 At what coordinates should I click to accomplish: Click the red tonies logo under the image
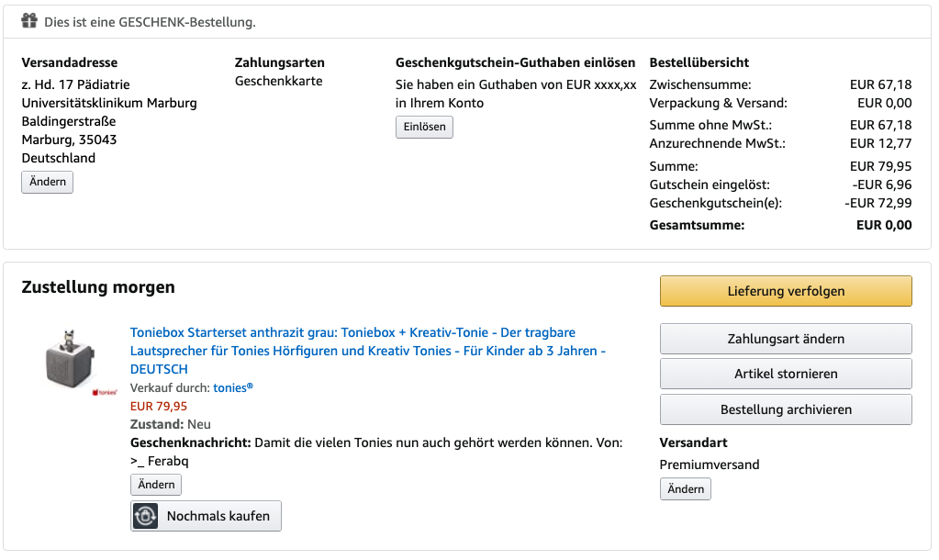pos(105,392)
